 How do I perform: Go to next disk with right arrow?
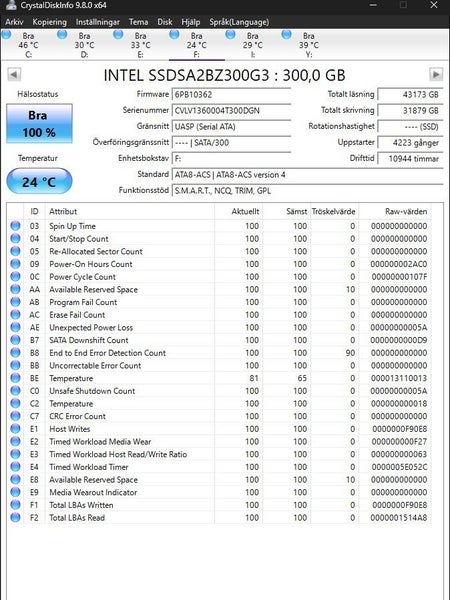(x=436, y=74)
